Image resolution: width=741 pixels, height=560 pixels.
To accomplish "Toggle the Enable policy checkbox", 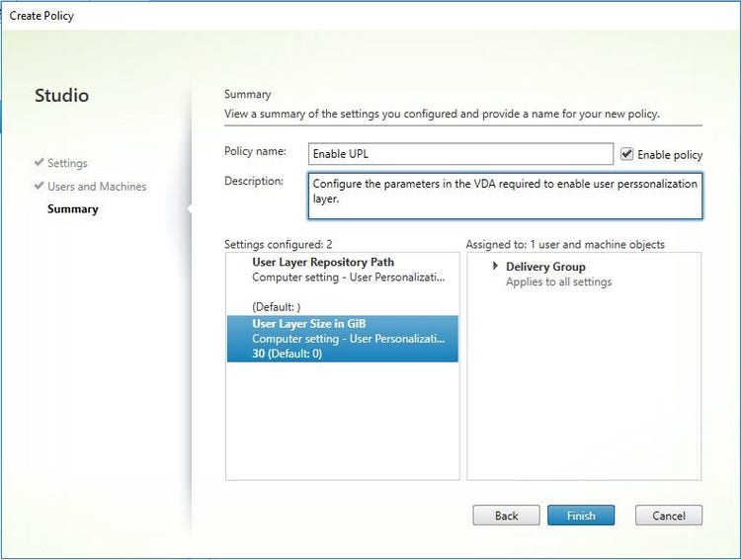I will tap(626, 154).
